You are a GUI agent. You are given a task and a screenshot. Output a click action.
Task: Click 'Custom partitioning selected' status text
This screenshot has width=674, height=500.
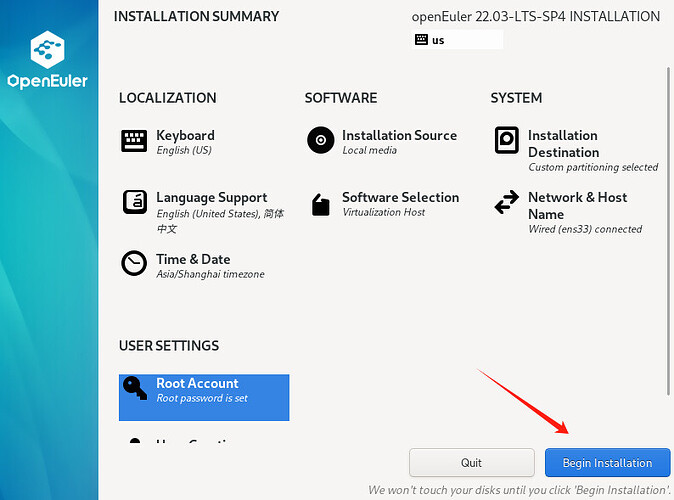pyautogui.click(x=593, y=167)
